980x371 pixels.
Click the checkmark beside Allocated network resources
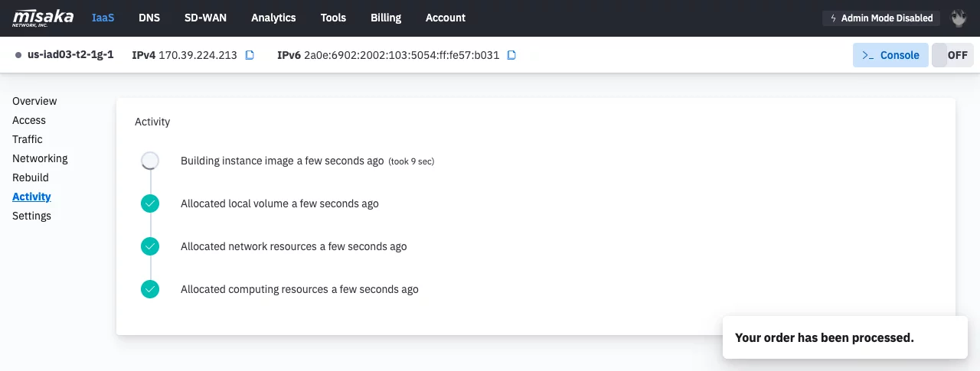click(x=150, y=246)
